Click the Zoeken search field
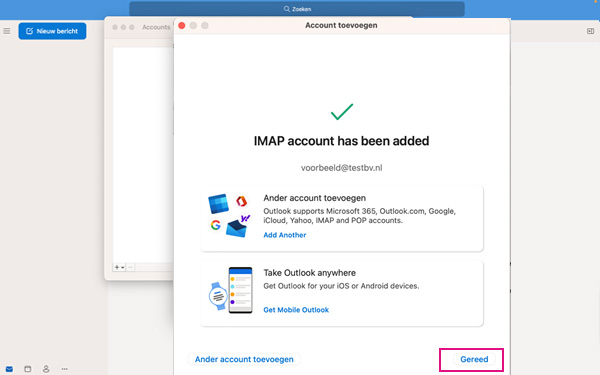This screenshot has height=375, width=600. point(297,9)
